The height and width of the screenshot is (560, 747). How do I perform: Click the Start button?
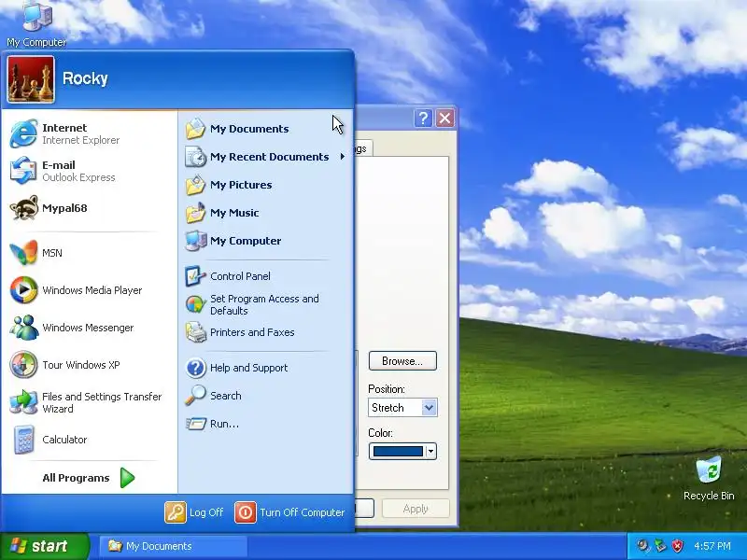(44, 546)
